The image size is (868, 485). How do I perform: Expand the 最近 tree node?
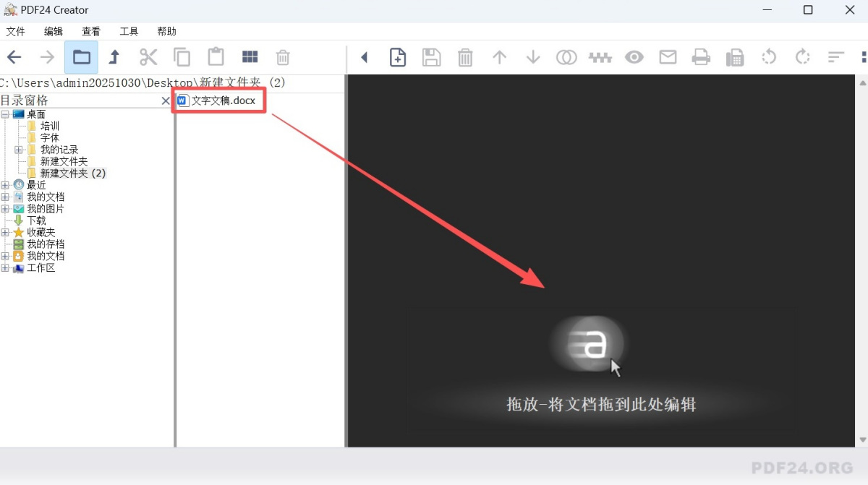6,184
